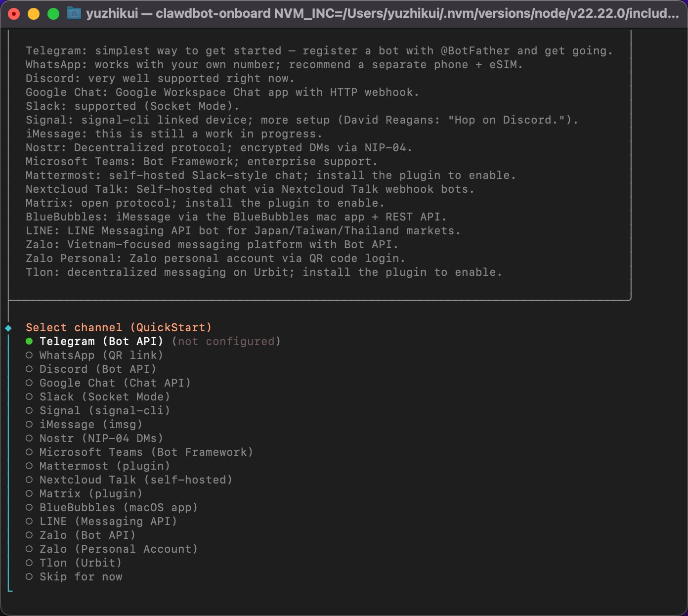Choose Signal (signal-cli) radio option

tap(98, 411)
